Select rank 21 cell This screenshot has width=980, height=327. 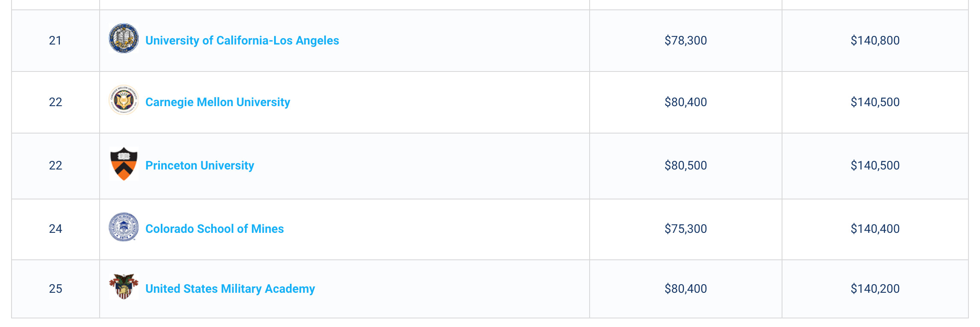tap(56, 41)
